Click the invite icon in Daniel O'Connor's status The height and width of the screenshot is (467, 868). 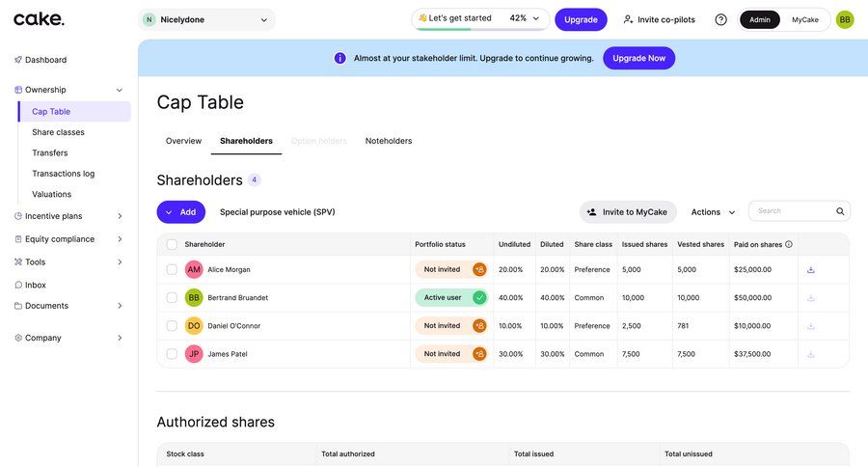pos(479,326)
